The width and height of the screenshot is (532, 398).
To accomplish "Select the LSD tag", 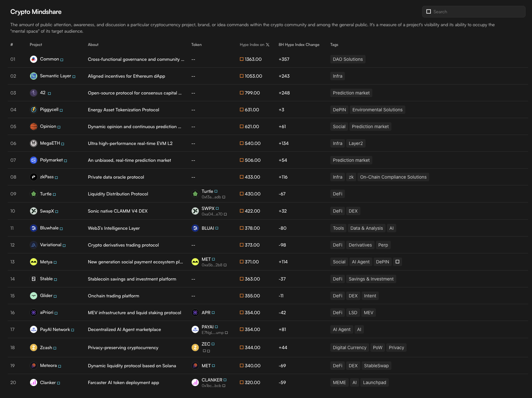I will click(x=353, y=313).
